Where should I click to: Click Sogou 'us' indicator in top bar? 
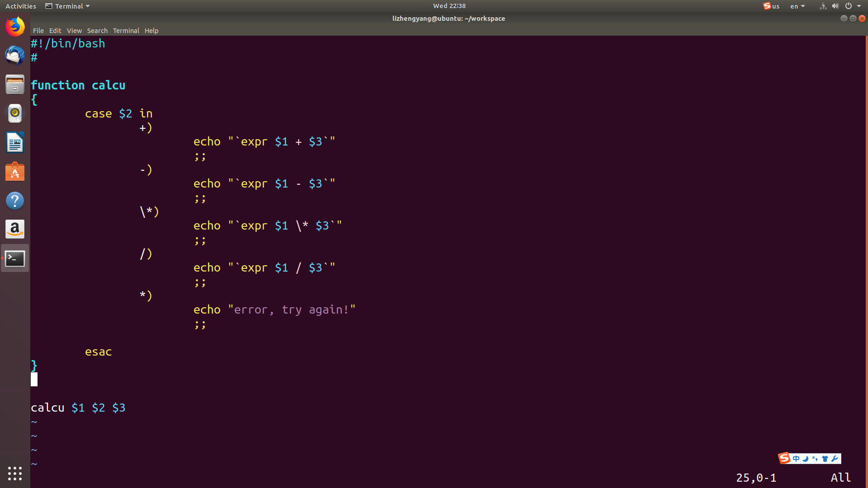coord(771,6)
